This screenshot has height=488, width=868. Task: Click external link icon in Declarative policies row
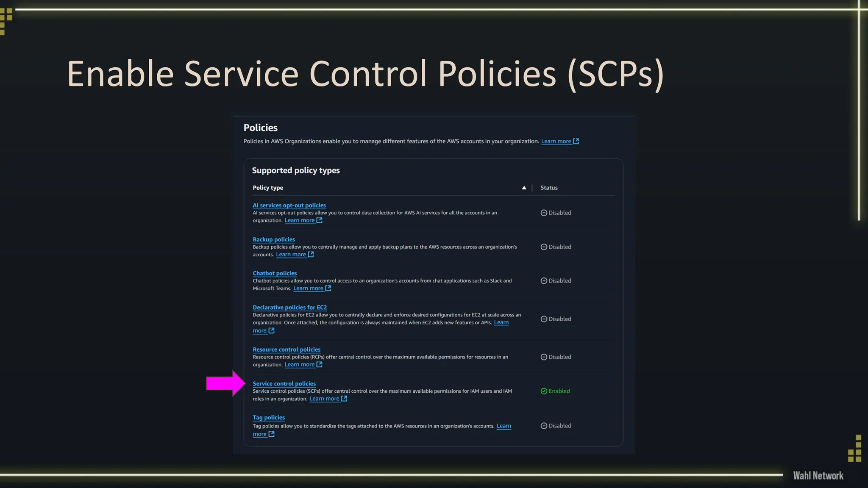272,330
